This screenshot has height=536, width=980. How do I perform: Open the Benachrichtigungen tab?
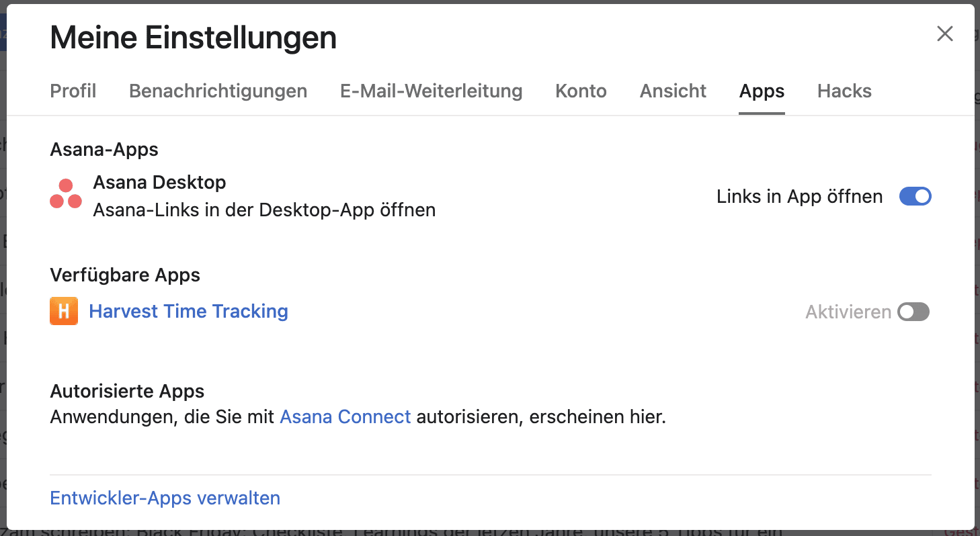(218, 91)
